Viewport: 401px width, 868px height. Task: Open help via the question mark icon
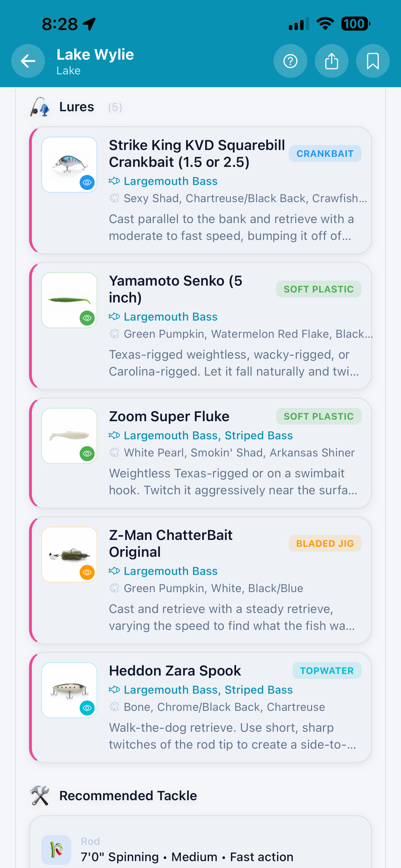click(290, 61)
